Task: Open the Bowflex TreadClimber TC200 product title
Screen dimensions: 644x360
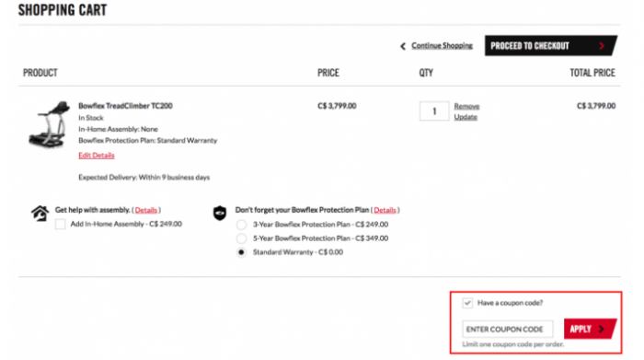Action: (125, 106)
